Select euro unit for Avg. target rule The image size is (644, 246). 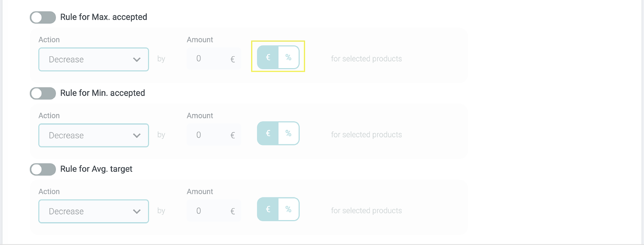268,210
